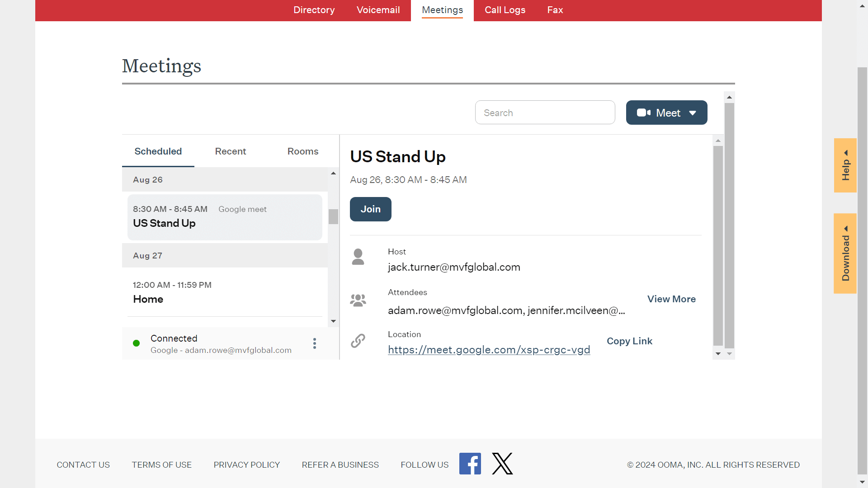Click the attendees group icon

358,300
